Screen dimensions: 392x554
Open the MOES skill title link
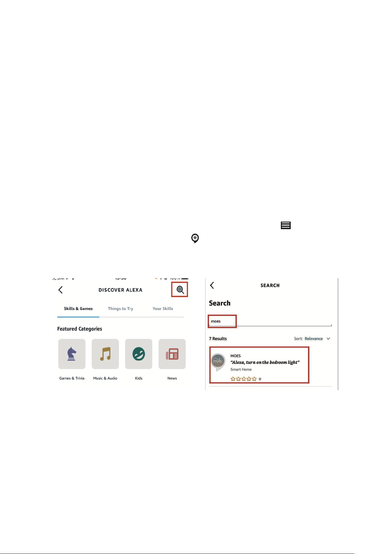235,356
